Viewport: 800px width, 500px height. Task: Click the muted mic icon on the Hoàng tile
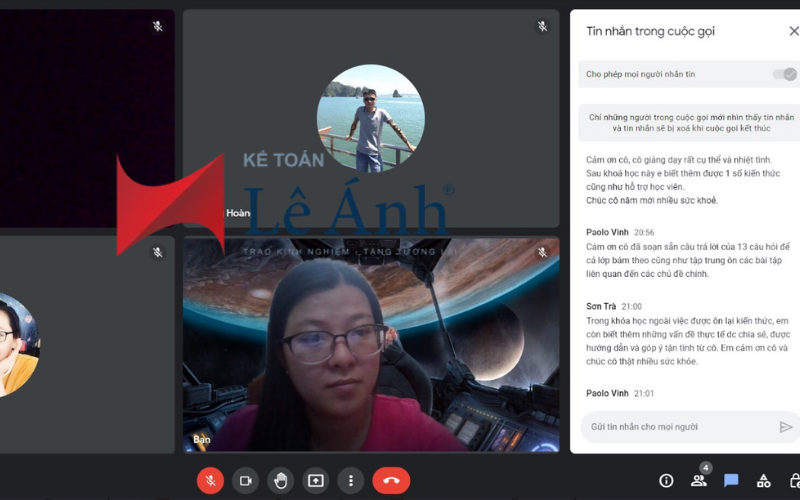pos(542,26)
